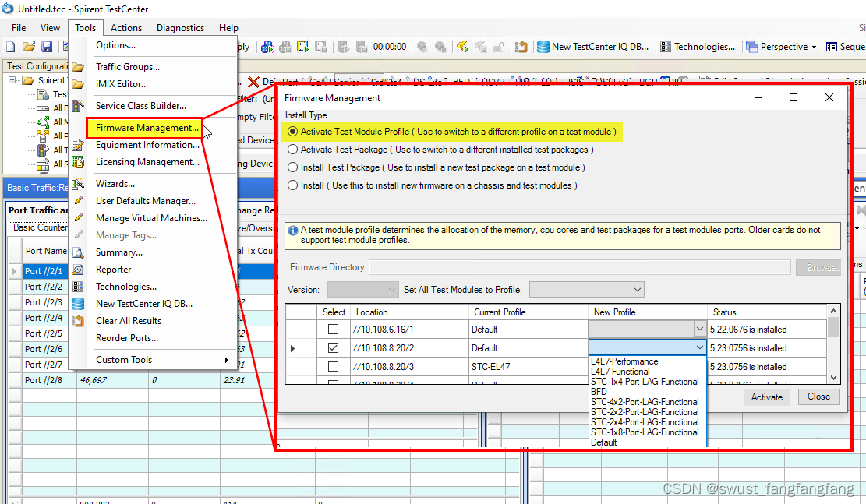The width and height of the screenshot is (866, 504).
Task: Select Options in the Tools menu
Action: 115,45
